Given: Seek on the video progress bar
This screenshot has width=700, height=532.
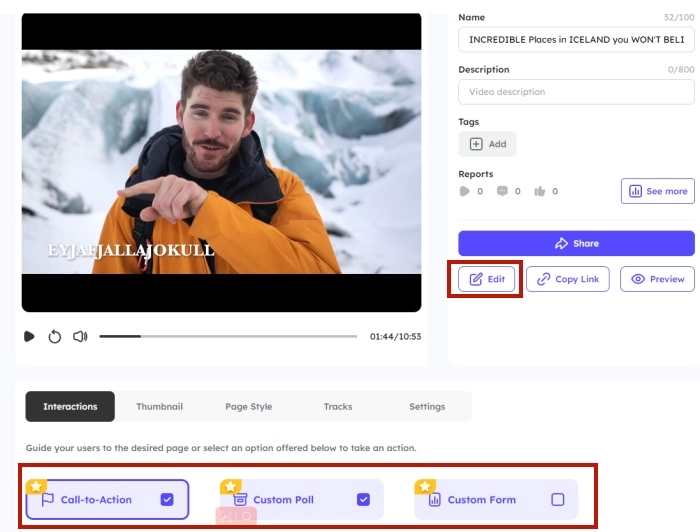Looking at the screenshot, I should coord(228,337).
